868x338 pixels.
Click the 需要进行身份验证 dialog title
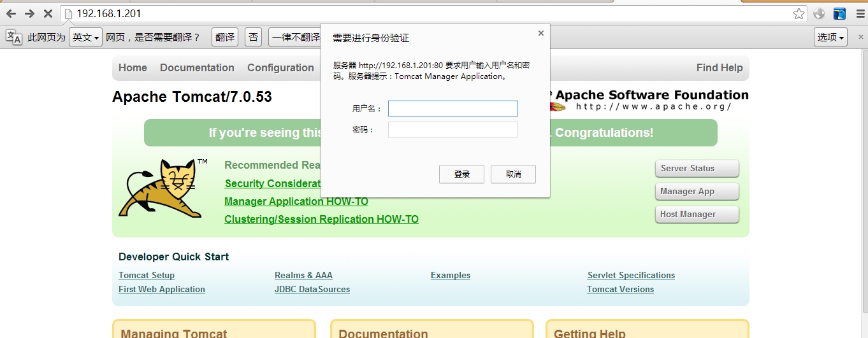click(371, 38)
